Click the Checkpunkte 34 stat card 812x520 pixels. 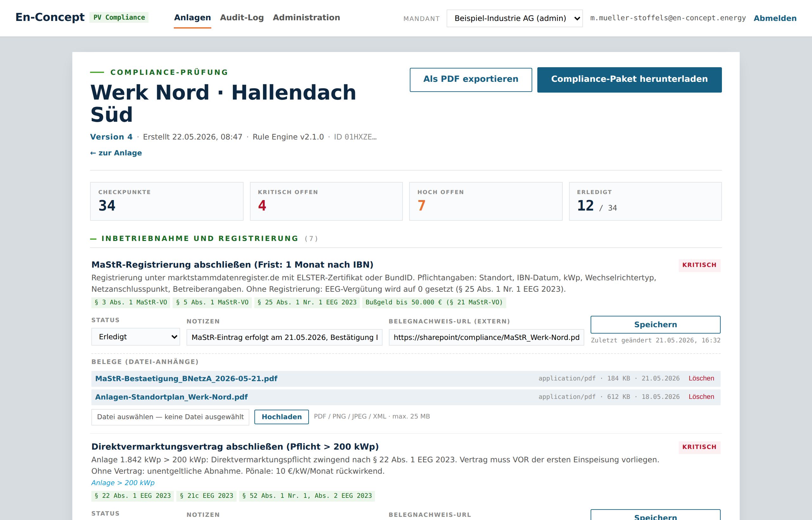(x=167, y=201)
